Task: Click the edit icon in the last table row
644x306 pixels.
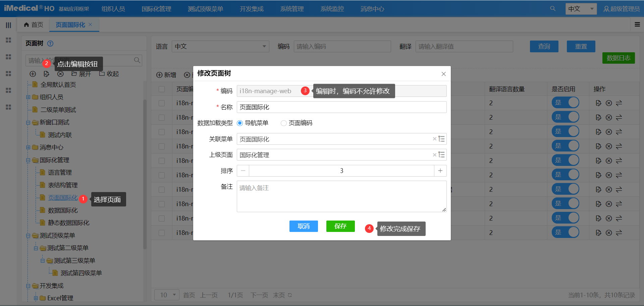Action: pyautogui.click(x=598, y=233)
